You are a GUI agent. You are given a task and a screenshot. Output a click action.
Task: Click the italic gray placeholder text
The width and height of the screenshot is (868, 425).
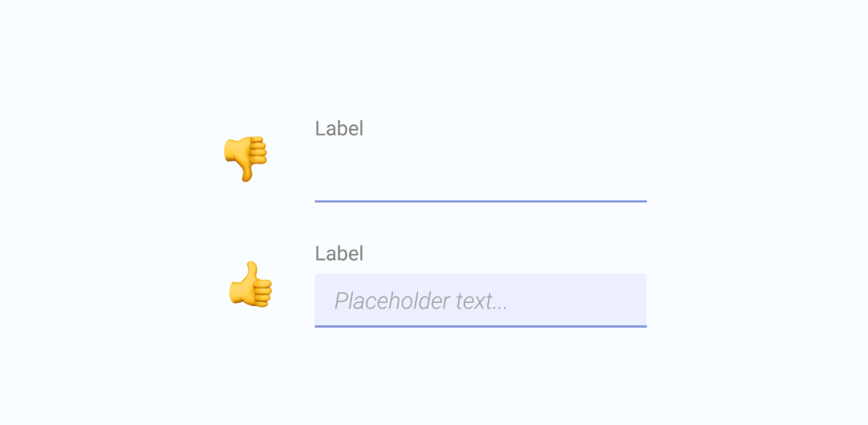point(420,301)
